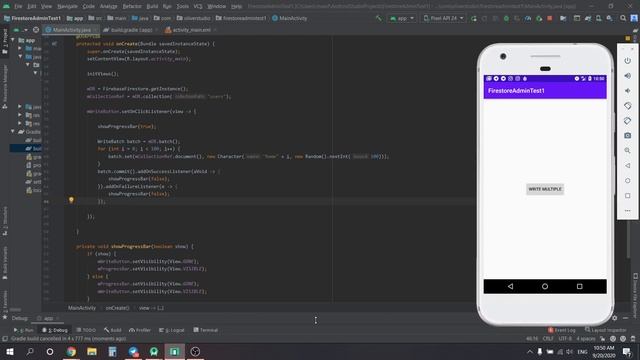640x360 pixels.
Task: Collapse the app node in project tree
Action: pyautogui.click(x=13, y=40)
